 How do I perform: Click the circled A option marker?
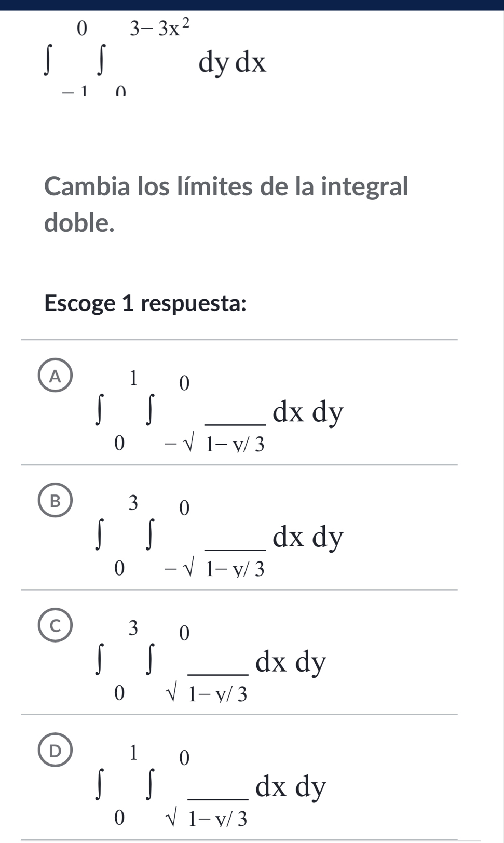[56, 375]
